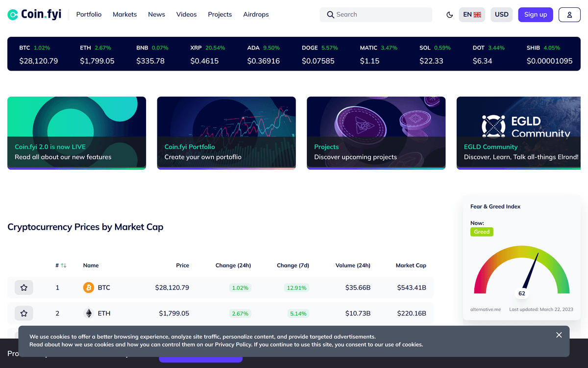This screenshot has height=368, width=588.
Task: Open the Projects menu item
Action: click(220, 14)
